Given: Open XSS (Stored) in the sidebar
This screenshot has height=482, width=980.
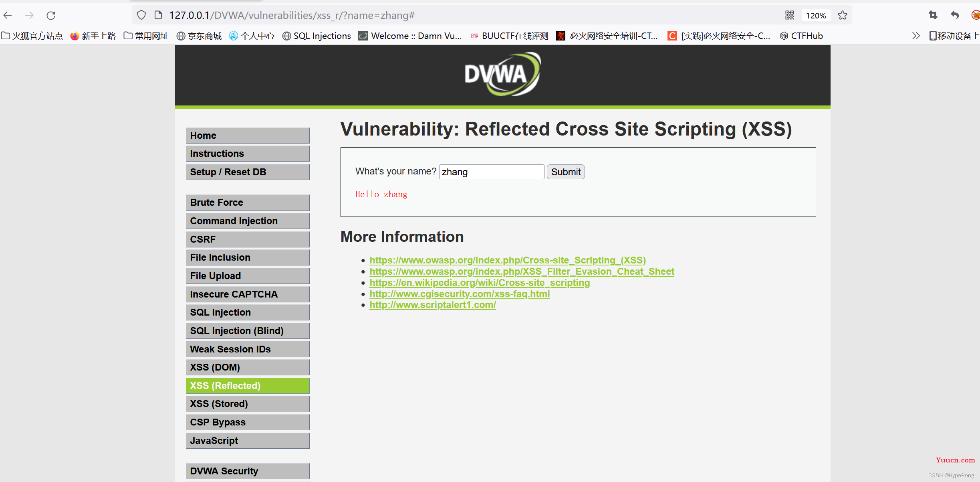Looking at the screenshot, I should (x=248, y=404).
